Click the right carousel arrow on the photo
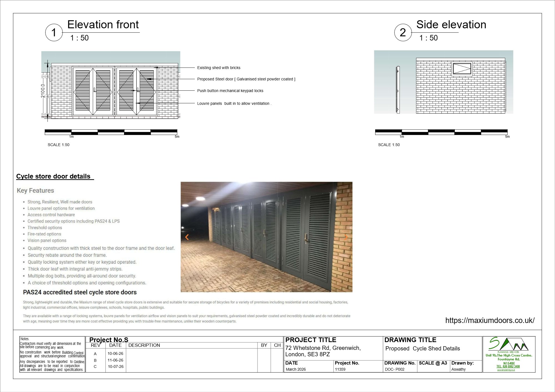Image resolution: width=555 pixels, height=392 pixels. tap(346, 237)
